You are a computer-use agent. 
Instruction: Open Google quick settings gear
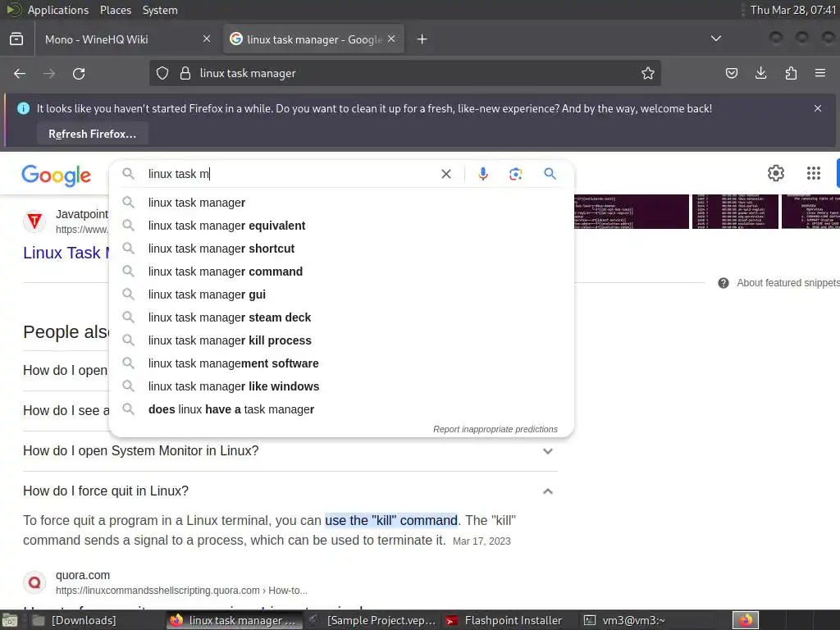tap(776, 173)
